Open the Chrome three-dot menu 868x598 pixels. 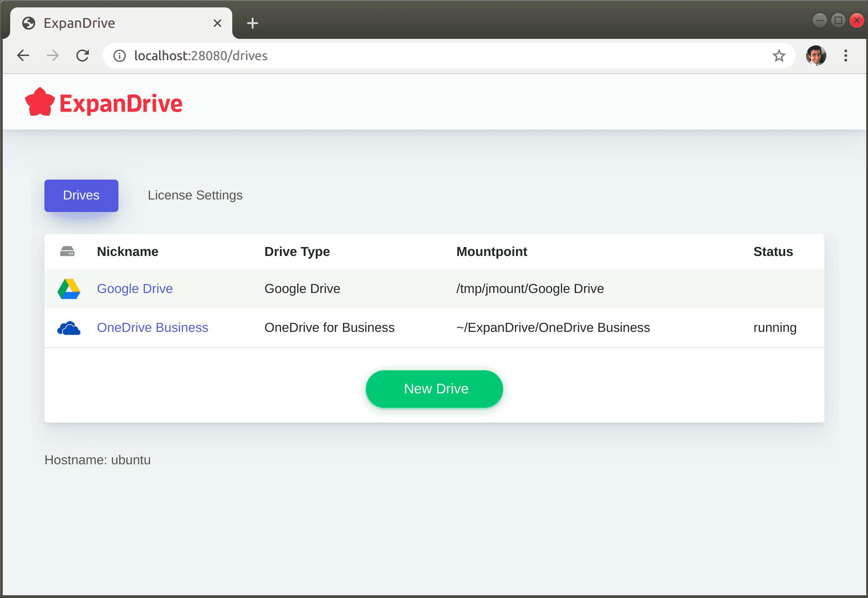click(845, 56)
